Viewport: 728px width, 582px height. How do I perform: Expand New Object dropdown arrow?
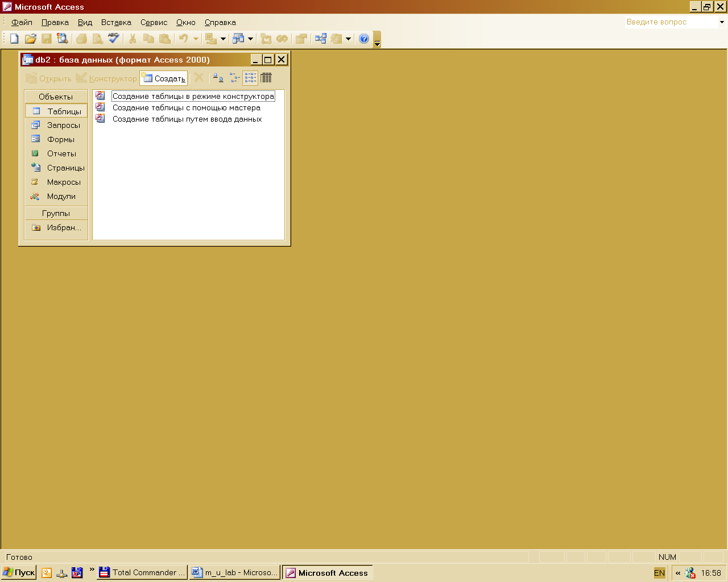(348, 39)
